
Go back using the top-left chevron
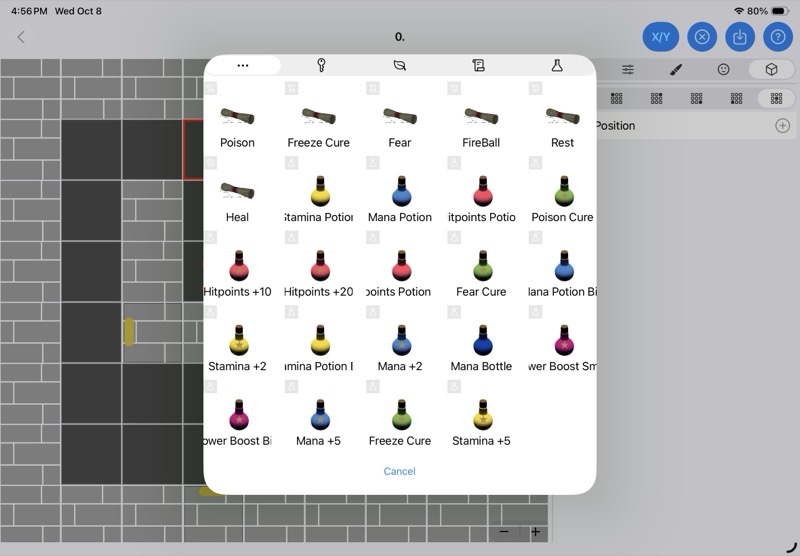(21, 37)
